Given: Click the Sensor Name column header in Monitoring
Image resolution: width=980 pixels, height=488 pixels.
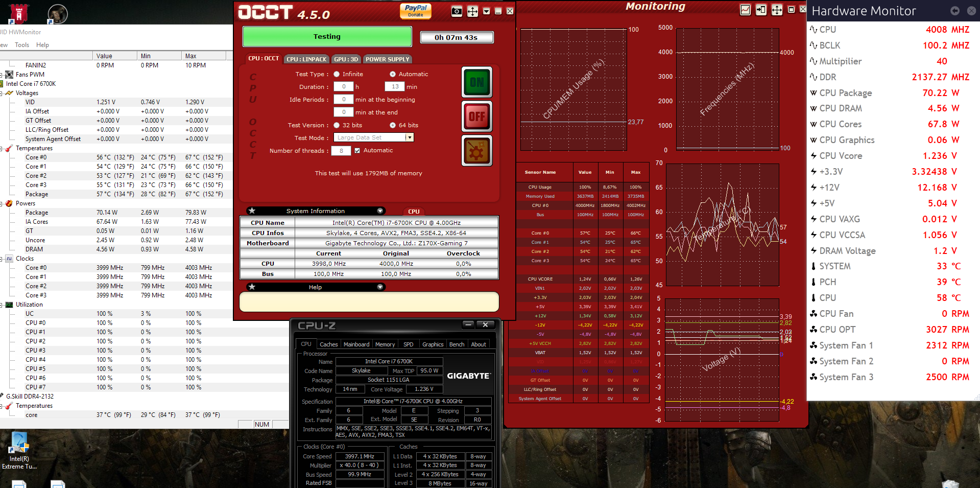Looking at the screenshot, I should coord(540,172).
